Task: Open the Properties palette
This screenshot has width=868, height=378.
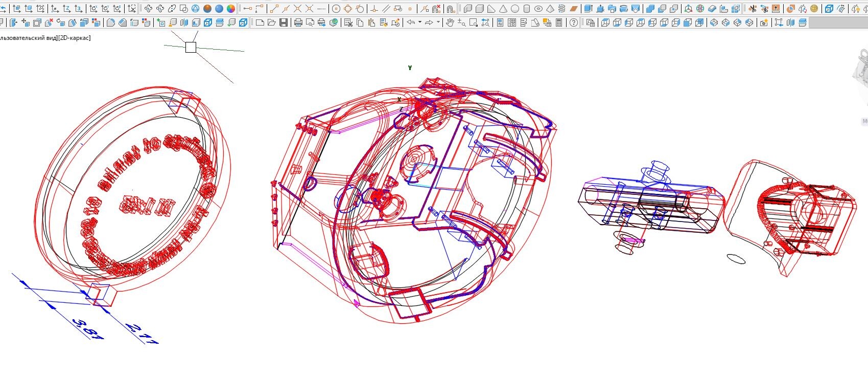Action: (500, 23)
